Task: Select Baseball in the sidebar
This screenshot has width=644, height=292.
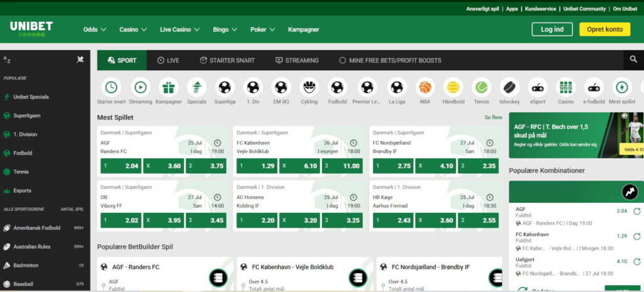Action: click(45, 284)
